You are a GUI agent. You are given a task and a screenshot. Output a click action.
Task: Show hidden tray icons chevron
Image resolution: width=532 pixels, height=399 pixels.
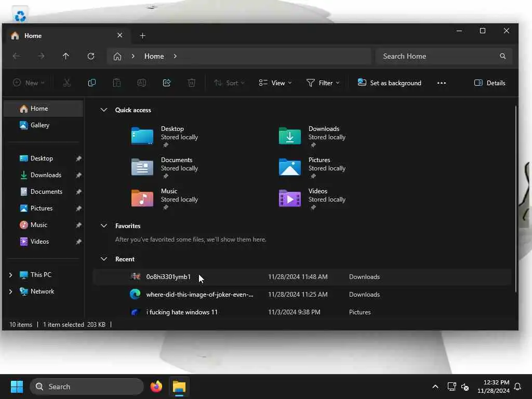tap(435, 387)
